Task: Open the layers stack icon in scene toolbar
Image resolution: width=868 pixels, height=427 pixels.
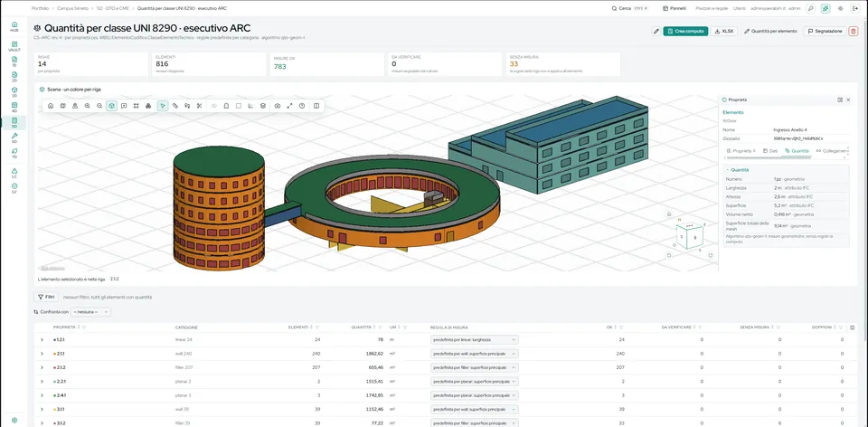Action: (x=263, y=106)
